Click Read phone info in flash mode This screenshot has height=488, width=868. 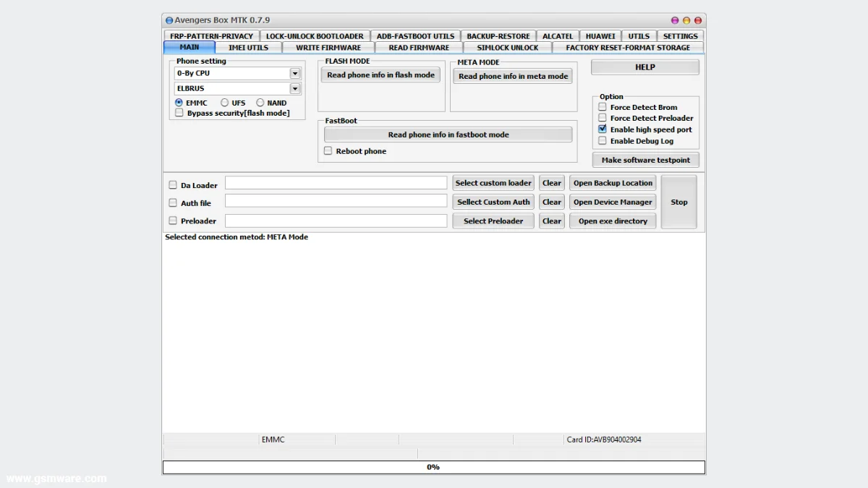pyautogui.click(x=380, y=75)
